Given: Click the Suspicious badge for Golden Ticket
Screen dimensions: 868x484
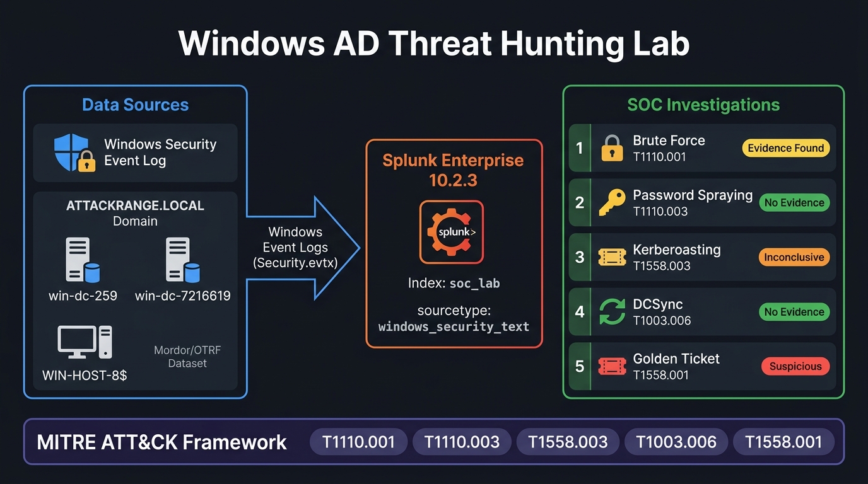Looking at the screenshot, I should pyautogui.click(x=795, y=366).
